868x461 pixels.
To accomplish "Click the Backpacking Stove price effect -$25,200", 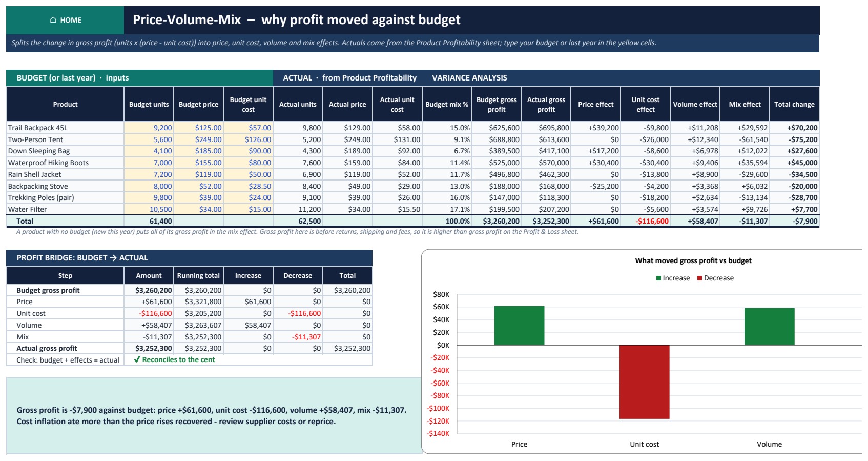I will [x=595, y=186].
